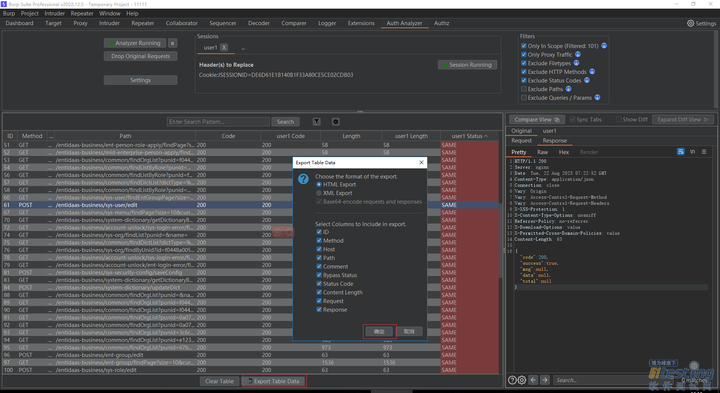Enable the Show Diff checkbox

pyautogui.click(x=619, y=119)
